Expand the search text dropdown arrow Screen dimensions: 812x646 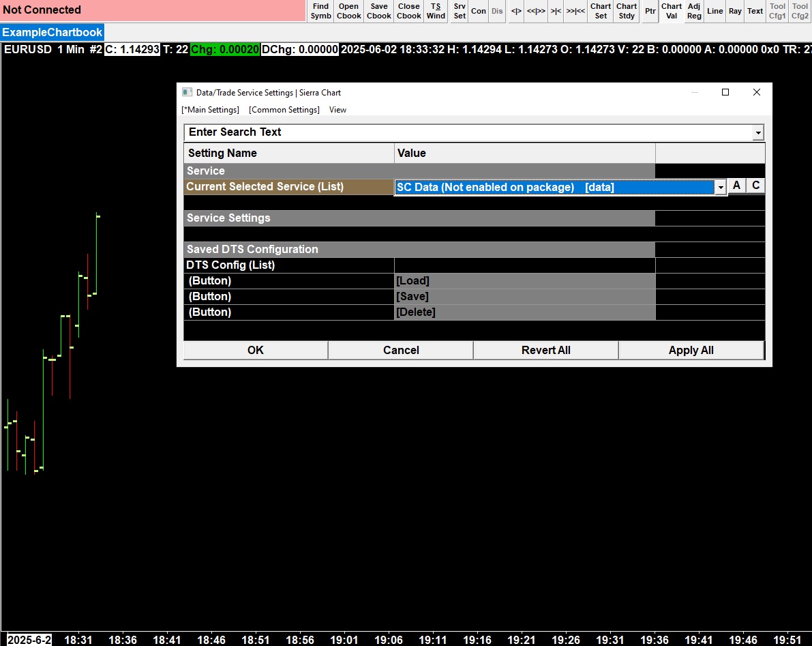758,132
